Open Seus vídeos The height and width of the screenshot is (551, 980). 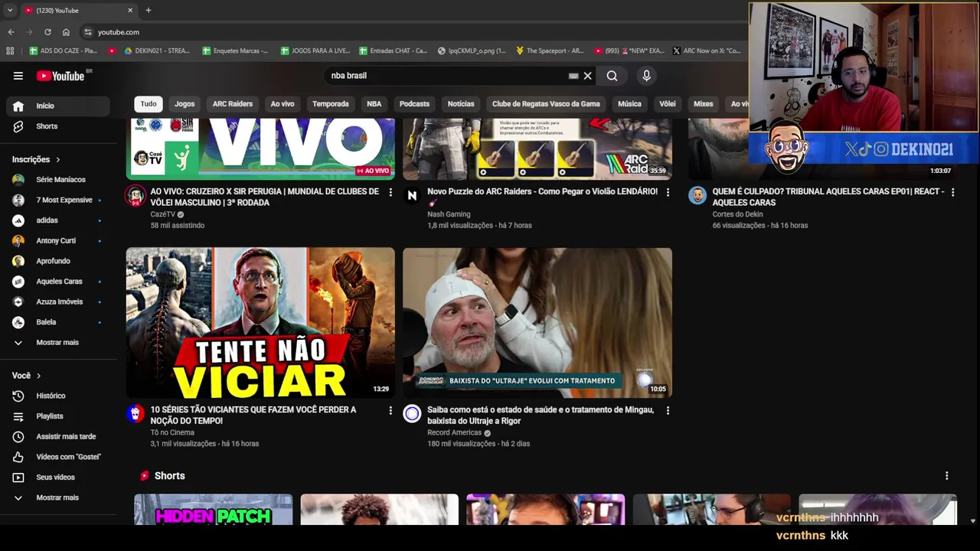(x=57, y=477)
